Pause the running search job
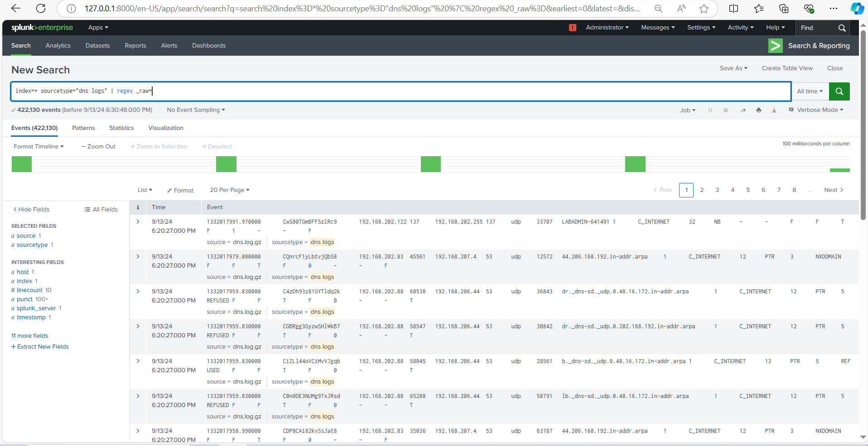The image size is (868, 446). [710, 110]
